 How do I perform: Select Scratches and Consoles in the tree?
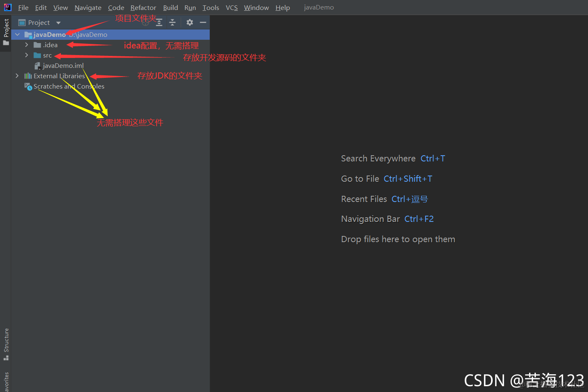(x=111, y=86)
